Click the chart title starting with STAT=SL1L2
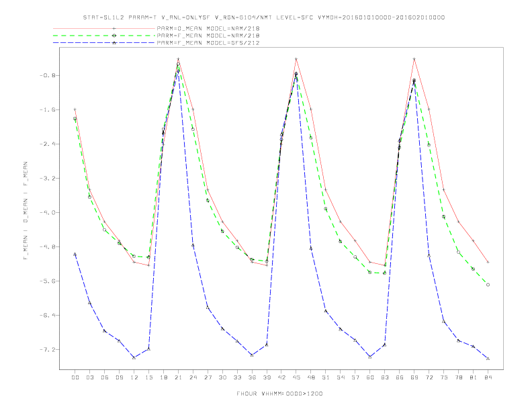This screenshot has width=532, height=411. 264,17
